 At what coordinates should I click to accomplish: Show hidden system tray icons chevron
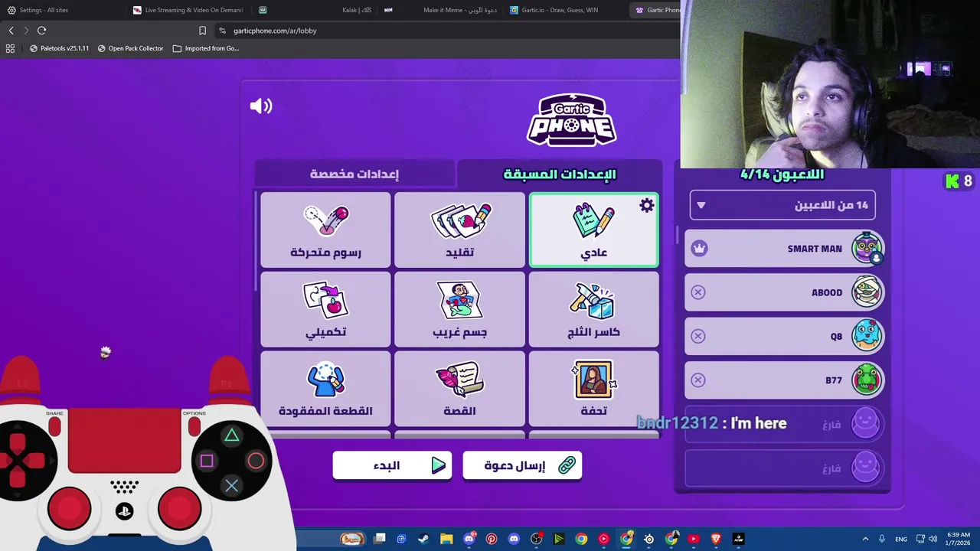(x=865, y=539)
